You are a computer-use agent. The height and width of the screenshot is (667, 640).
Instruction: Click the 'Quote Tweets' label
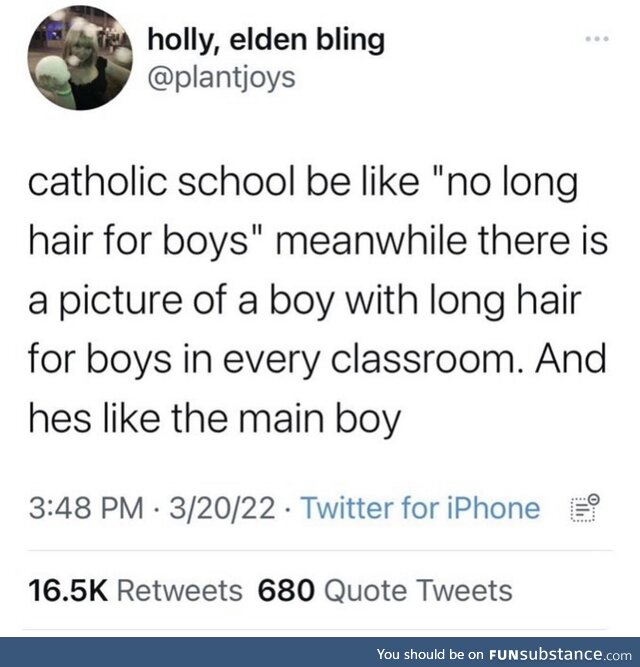click(x=418, y=591)
